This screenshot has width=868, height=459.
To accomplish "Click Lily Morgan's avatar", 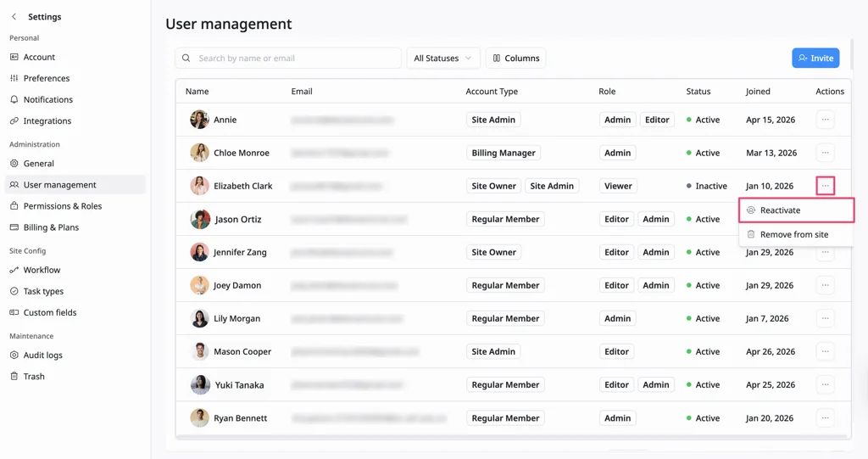I will (x=199, y=319).
